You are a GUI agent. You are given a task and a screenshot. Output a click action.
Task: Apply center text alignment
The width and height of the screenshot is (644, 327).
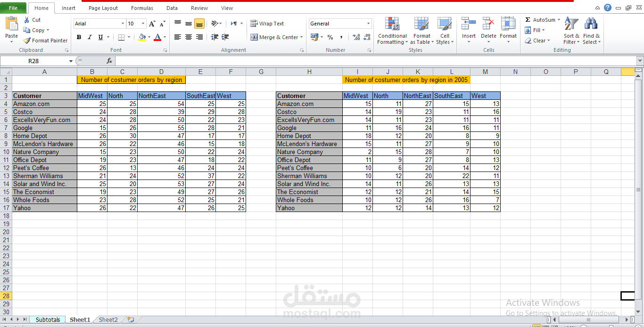pyautogui.click(x=189, y=37)
